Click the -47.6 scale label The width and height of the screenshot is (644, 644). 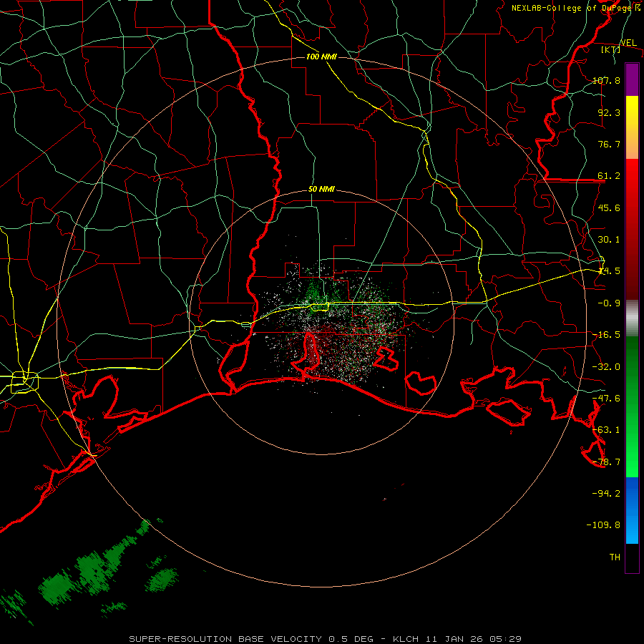click(606, 399)
